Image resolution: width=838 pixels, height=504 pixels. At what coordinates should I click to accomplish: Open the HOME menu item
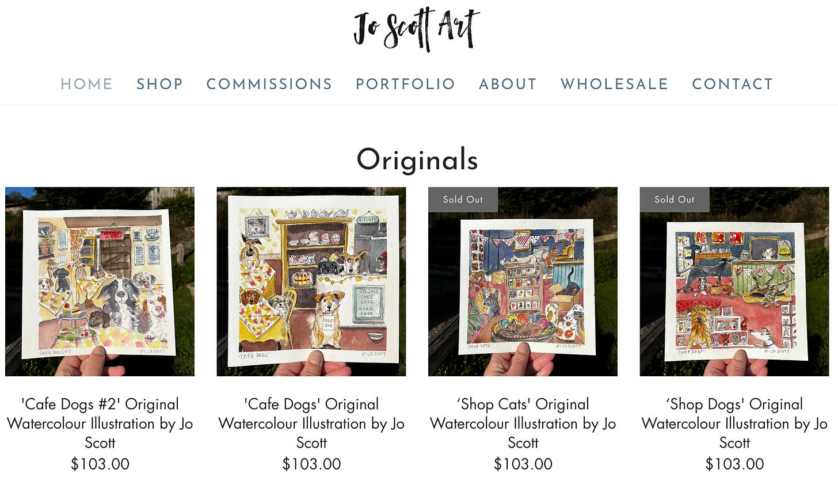[86, 84]
